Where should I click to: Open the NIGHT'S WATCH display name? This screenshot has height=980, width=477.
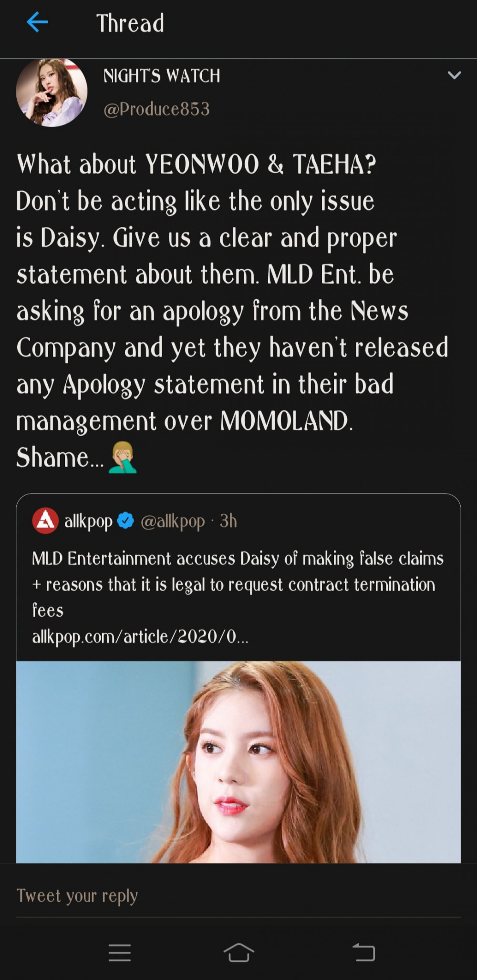(x=162, y=75)
